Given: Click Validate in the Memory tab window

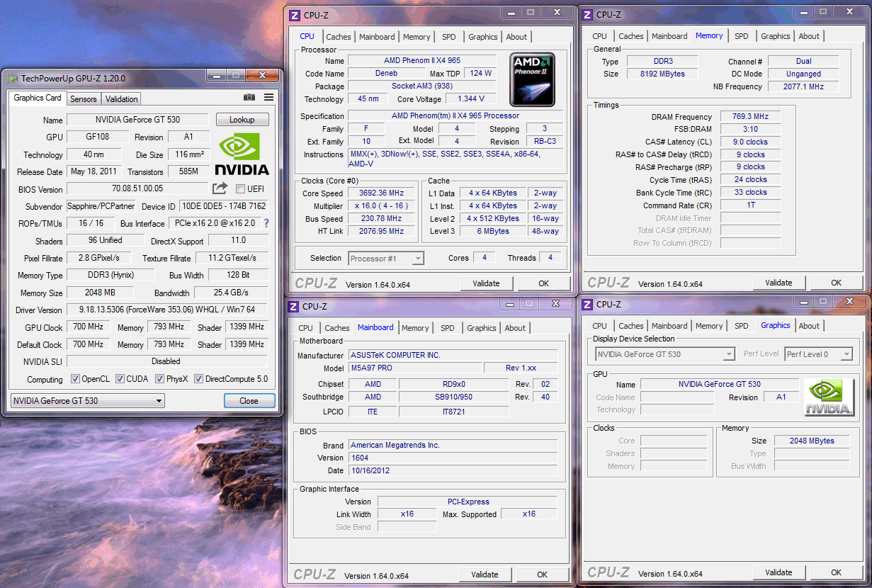Looking at the screenshot, I should pos(778,283).
